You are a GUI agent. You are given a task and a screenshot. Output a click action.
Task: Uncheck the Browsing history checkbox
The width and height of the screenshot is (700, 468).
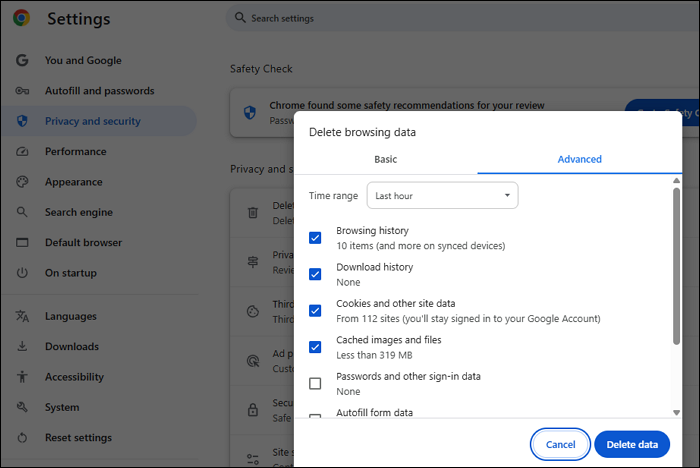click(315, 238)
